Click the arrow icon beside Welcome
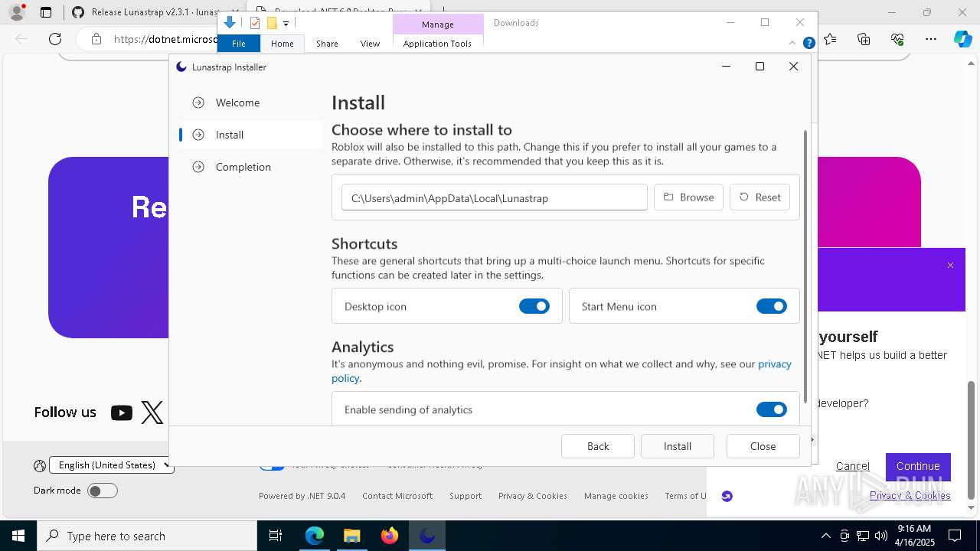This screenshot has width=980, height=551. [198, 103]
